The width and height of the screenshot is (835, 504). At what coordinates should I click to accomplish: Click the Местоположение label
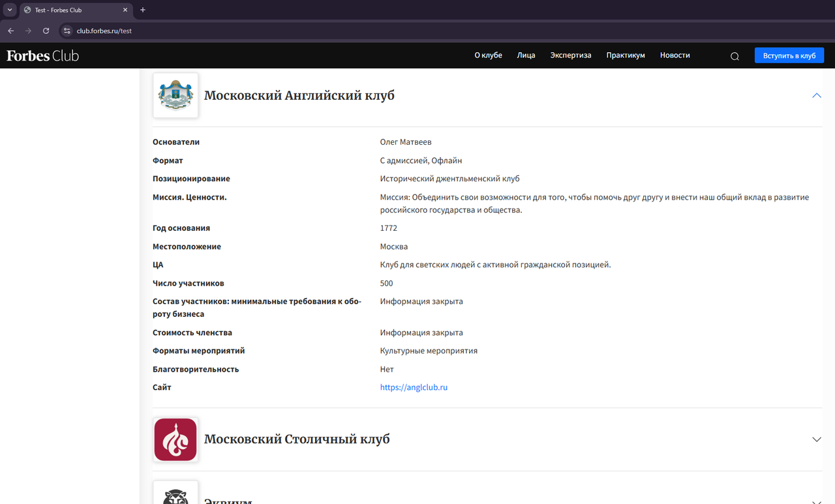click(x=187, y=246)
